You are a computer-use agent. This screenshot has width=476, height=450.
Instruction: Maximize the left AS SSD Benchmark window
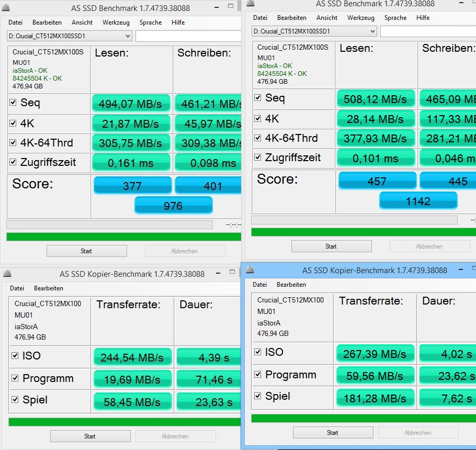point(231,6)
